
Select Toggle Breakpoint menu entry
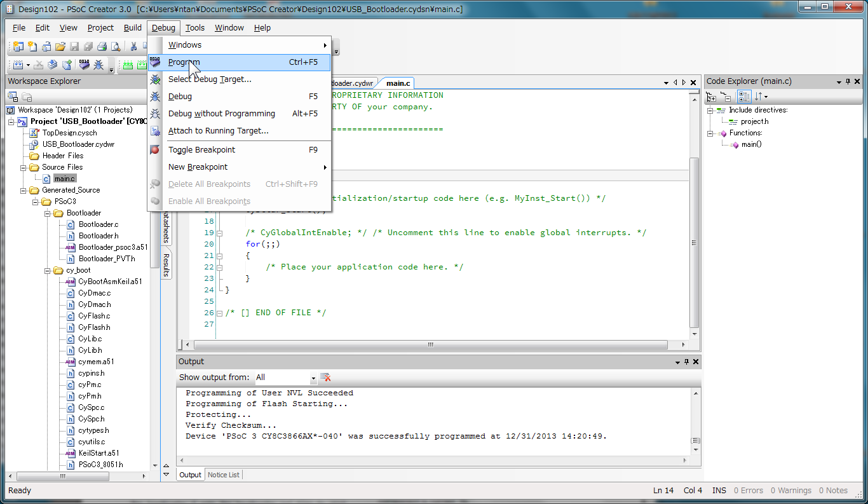coord(240,150)
